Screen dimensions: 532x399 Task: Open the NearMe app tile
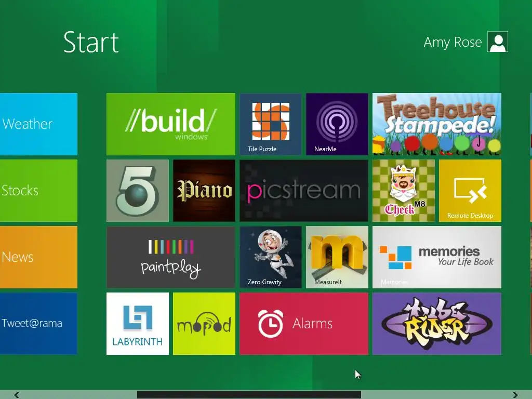point(337,124)
